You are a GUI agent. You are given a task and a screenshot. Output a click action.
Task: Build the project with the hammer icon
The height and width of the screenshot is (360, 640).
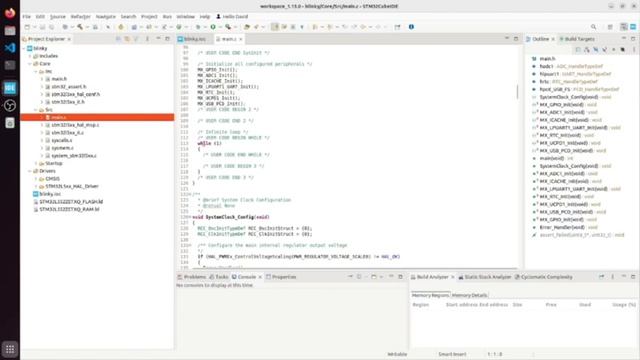coord(80,27)
